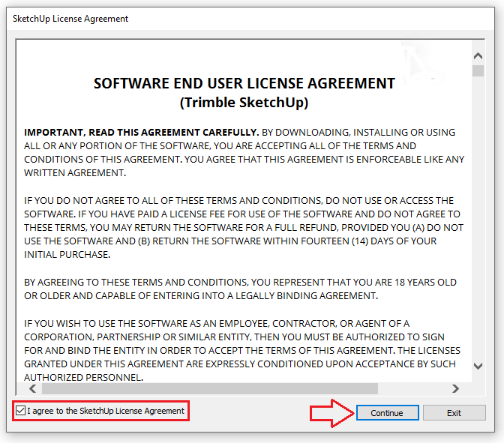
Task: Click the horizontal scrollbar thumb
Action: tap(210, 389)
